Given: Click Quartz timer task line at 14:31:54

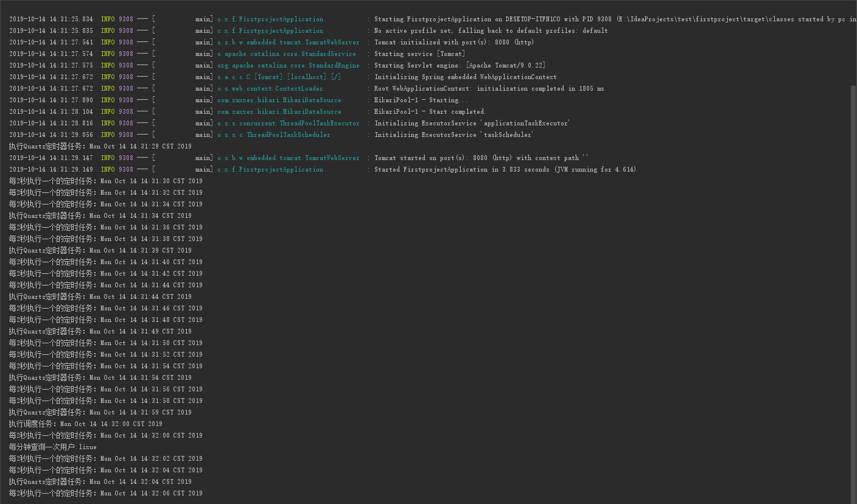Looking at the screenshot, I should point(100,378).
